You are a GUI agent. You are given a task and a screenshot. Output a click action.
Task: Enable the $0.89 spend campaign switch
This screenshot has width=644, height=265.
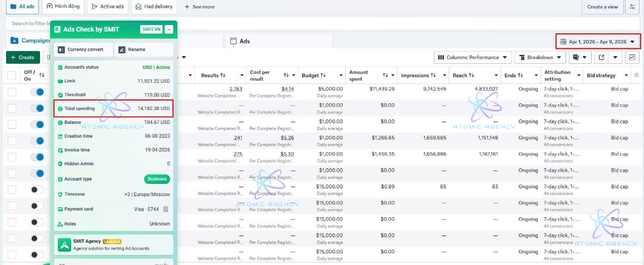37,189
